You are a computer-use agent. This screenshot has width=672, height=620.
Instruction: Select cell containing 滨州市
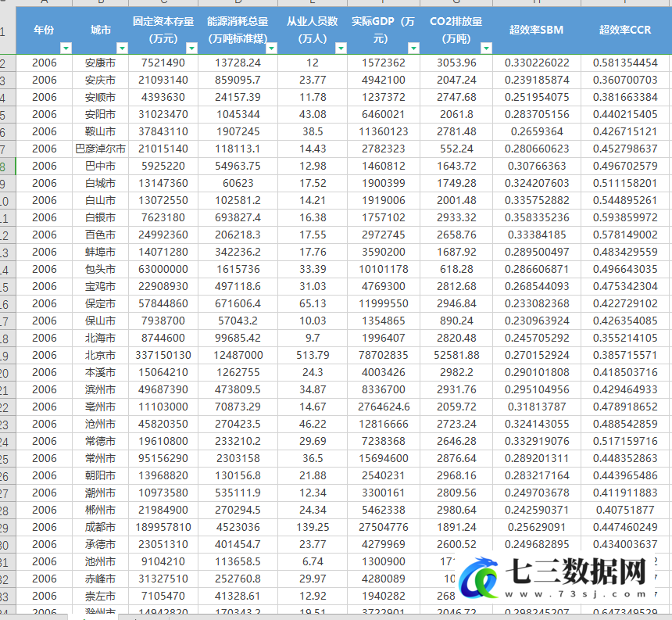(101, 389)
